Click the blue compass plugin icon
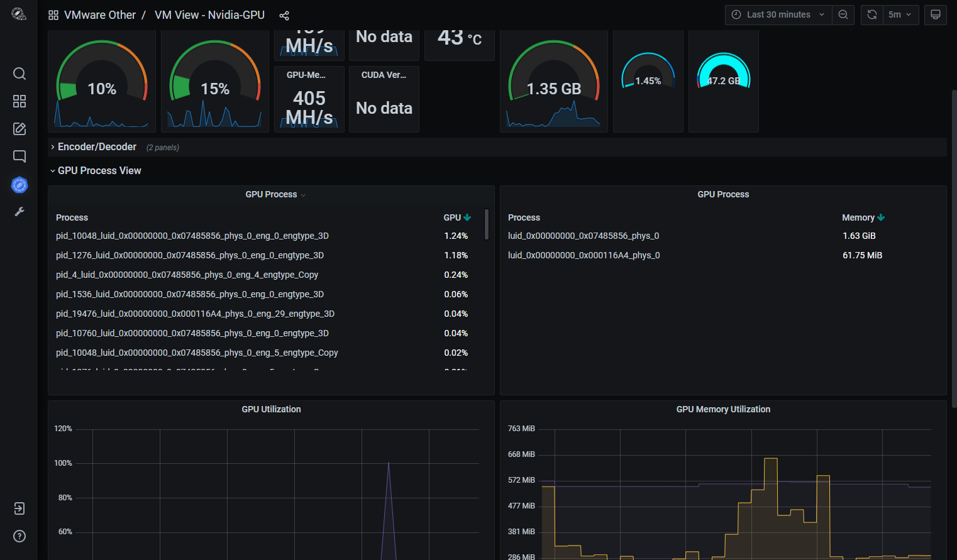 [19, 185]
